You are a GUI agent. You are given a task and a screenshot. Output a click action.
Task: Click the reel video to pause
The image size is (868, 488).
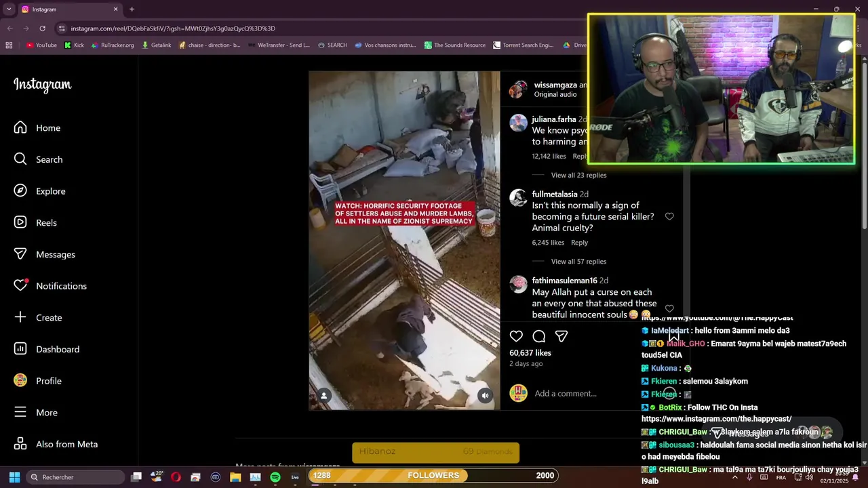(404, 241)
